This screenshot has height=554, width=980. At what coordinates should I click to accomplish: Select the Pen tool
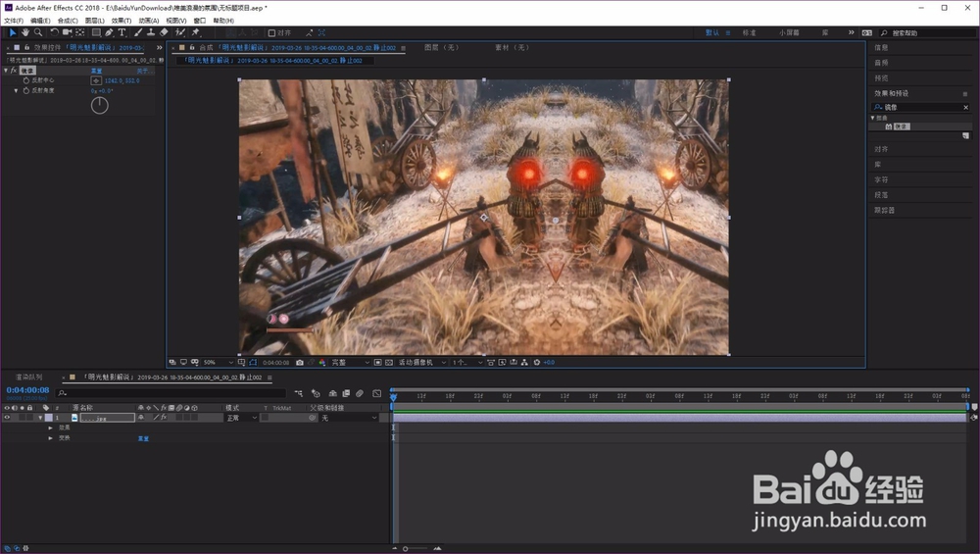[109, 32]
